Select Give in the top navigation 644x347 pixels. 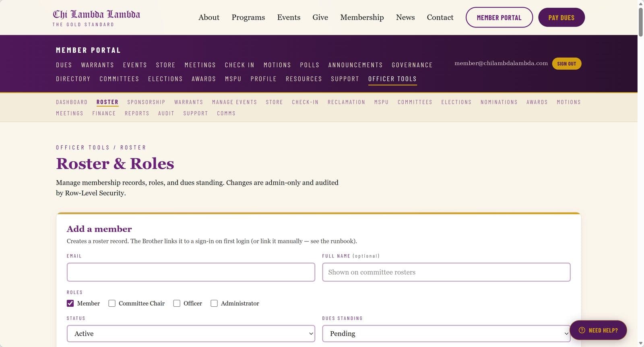(320, 17)
